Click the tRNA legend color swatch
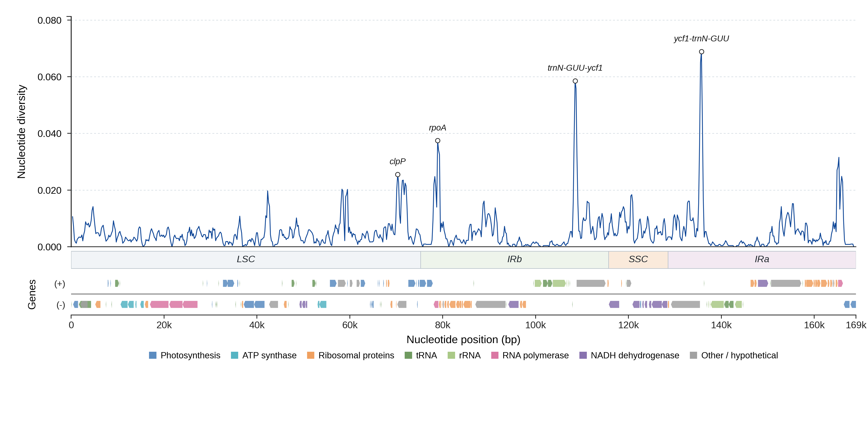Image resolution: width=868 pixels, height=422 pixels. pos(408,355)
